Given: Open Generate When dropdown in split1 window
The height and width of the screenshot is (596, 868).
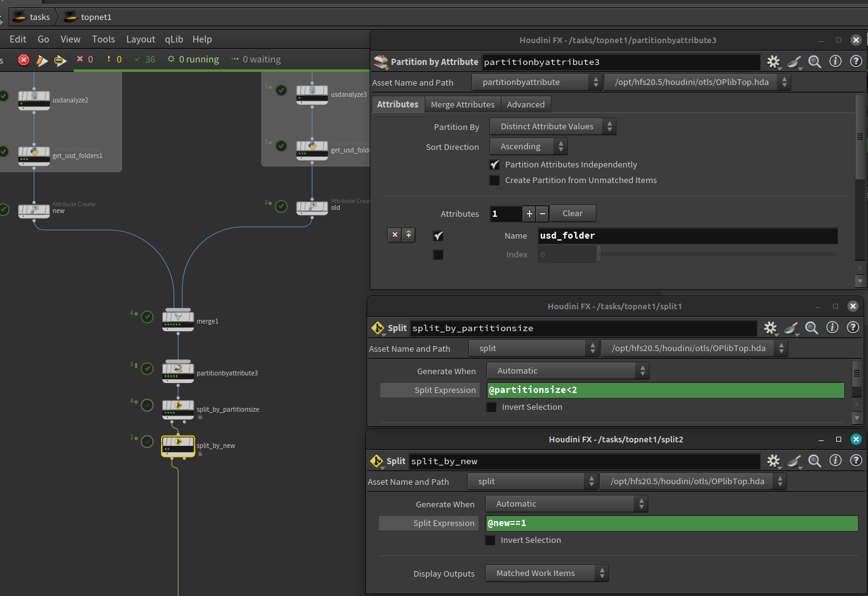Looking at the screenshot, I should (x=568, y=371).
